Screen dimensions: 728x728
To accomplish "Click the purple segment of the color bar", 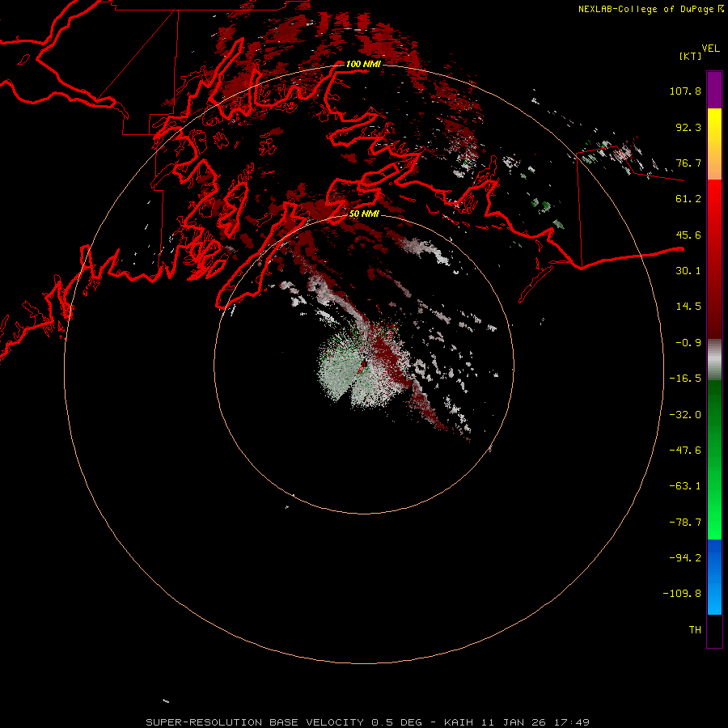I will (x=714, y=90).
